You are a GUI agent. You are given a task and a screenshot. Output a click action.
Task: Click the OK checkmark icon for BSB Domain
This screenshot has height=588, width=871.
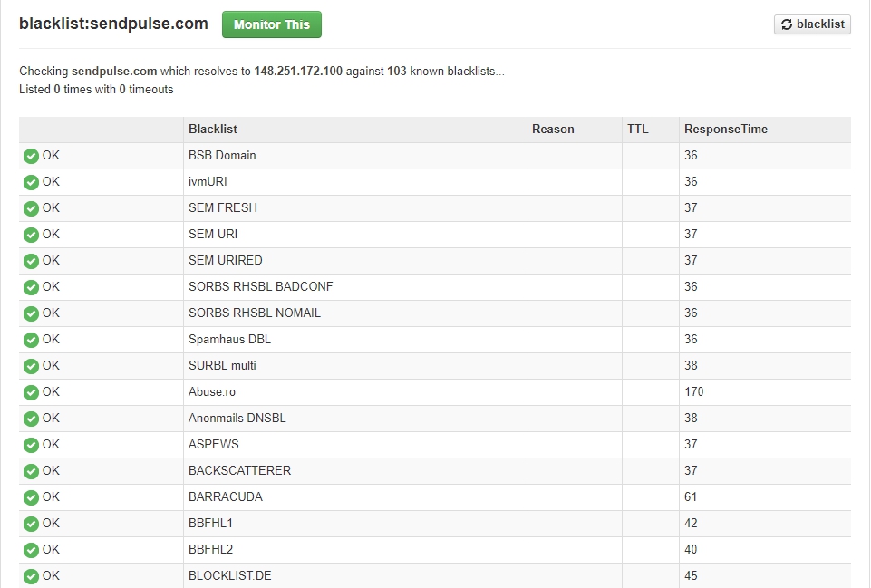click(31, 156)
